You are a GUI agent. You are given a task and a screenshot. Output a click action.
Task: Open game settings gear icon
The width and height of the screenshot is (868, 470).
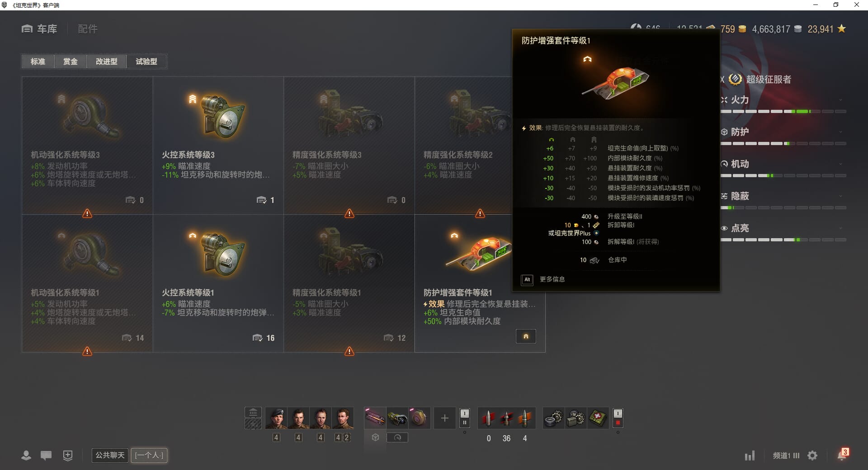click(x=812, y=456)
